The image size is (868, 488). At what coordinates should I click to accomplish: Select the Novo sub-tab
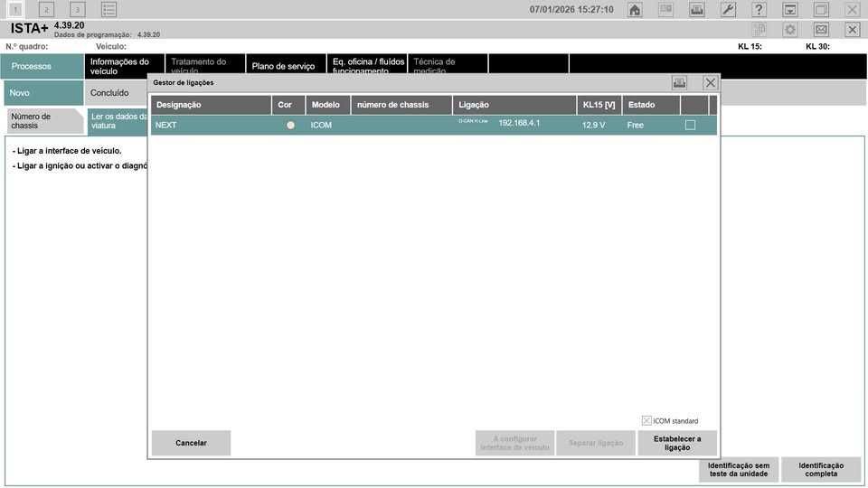pyautogui.click(x=43, y=93)
